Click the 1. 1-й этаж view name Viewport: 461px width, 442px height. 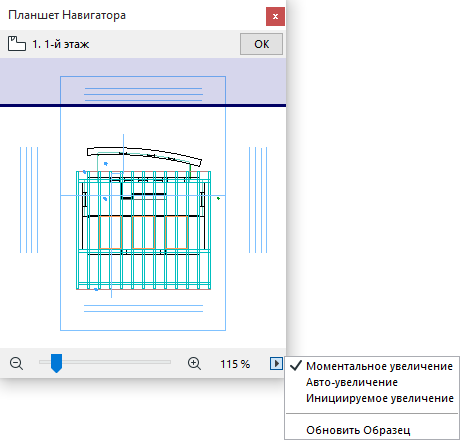61,44
